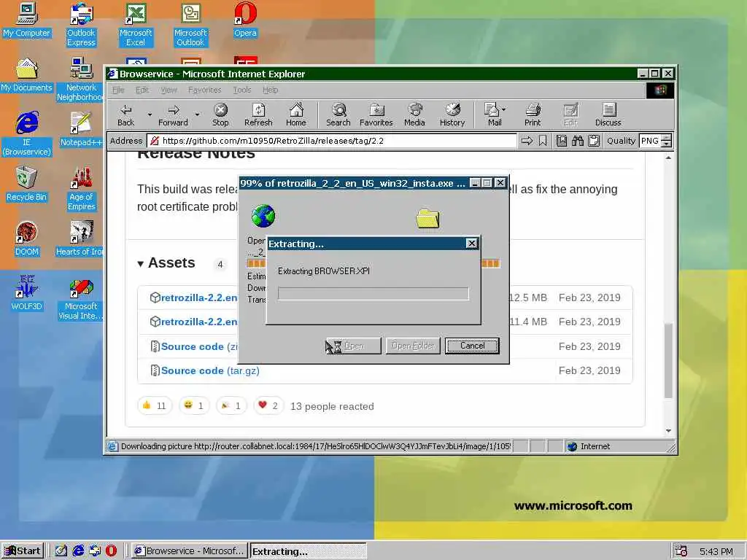Screen dimensions: 747x560
Task: Select Network Neighborhood desktop icon
Action: click(x=81, y=79)
